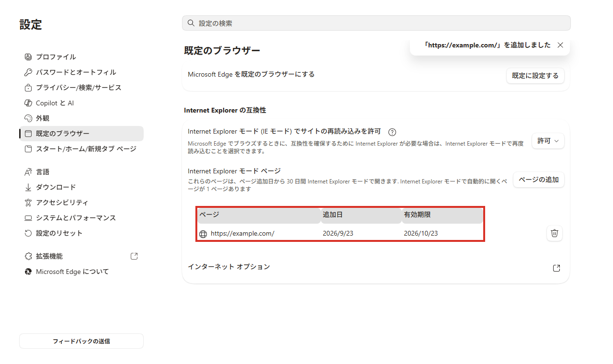Click the https://example.com/ page entry

click(x=242, y=234)
